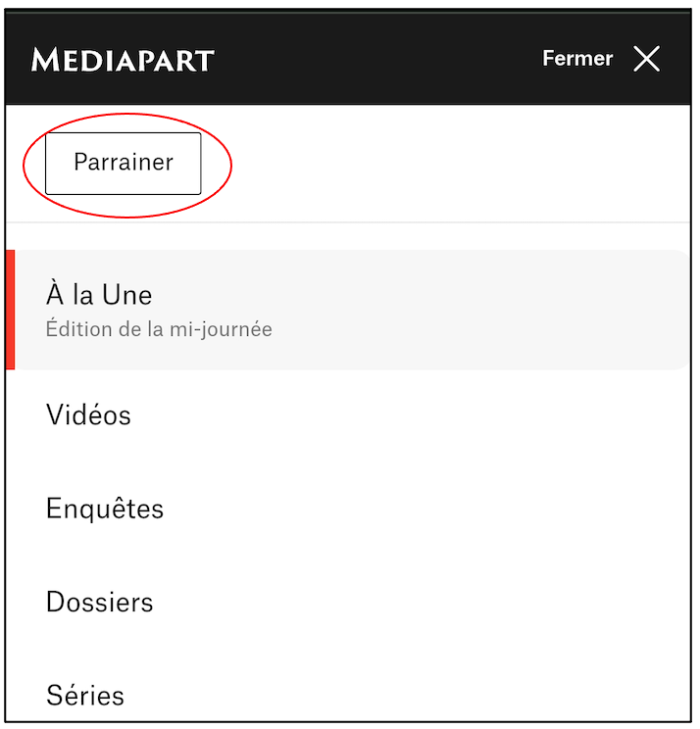Select the Enquêtes link
This screenshot has height=729, width=700.
click(105, 509)
